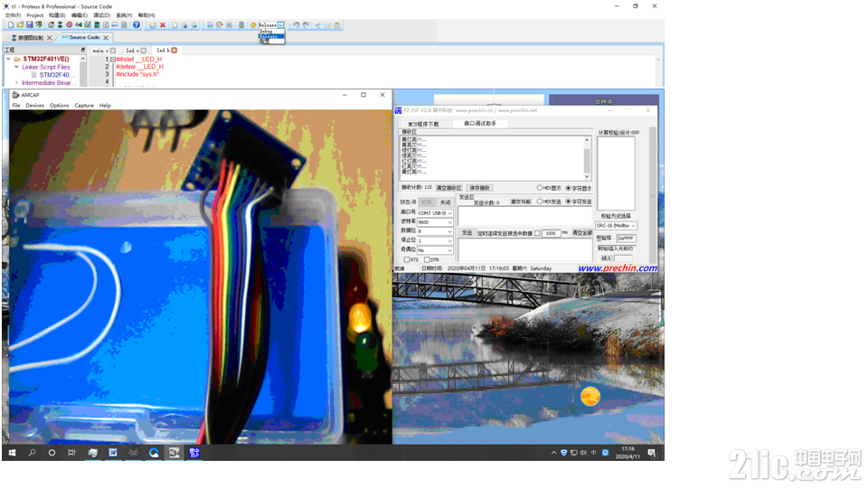Click the upper send text area in PZ-ISP
Viewport: 868px width, 488px height.
(x=524, y=216)
